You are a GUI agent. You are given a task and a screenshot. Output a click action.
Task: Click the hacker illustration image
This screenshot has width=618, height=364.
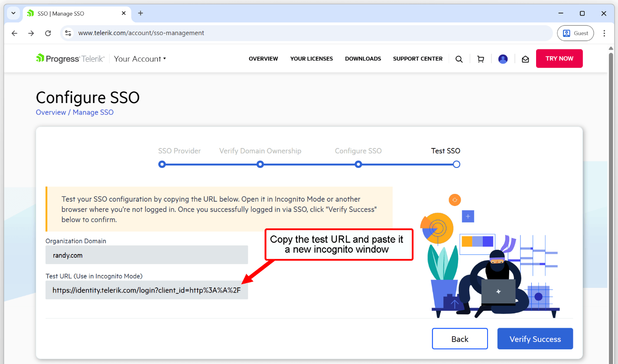[x=491, y=256]
